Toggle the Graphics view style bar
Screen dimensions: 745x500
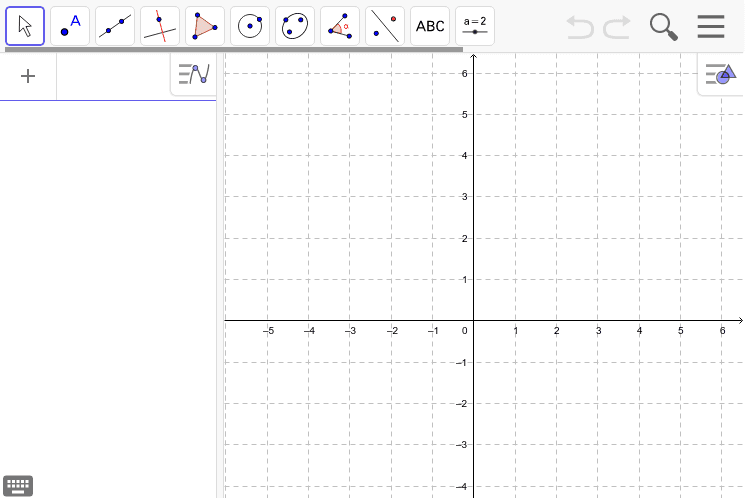click(x=721, y=75)
